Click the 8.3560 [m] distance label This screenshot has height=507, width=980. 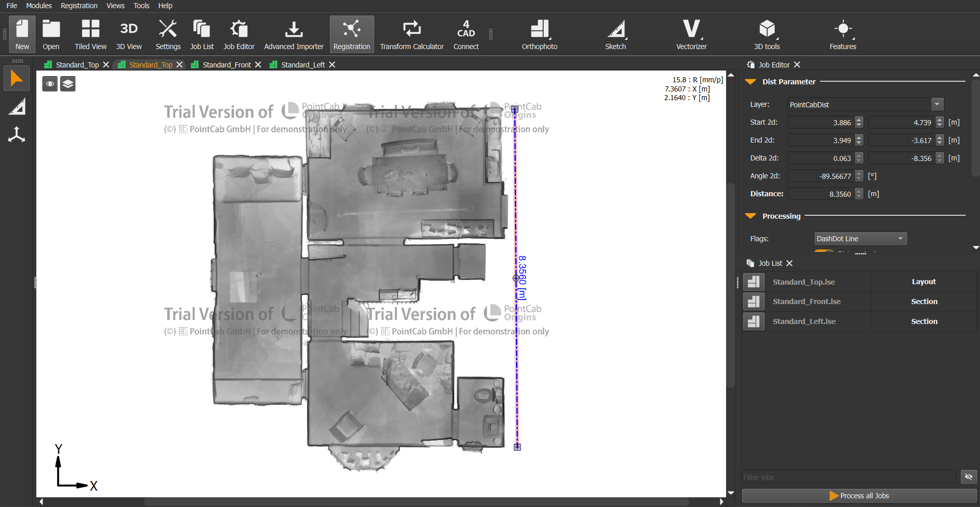522,278
